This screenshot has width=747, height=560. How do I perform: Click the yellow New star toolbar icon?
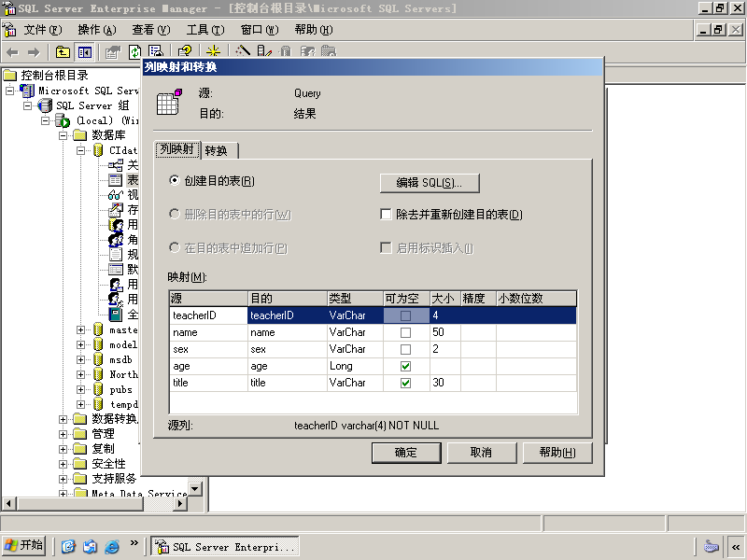pyautogui.click(x=213, y=51)
